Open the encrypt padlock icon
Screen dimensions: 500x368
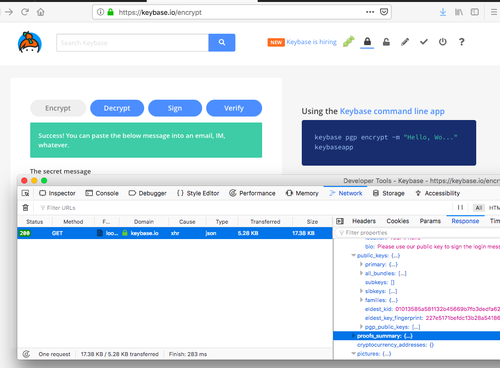tap(367, 42)
